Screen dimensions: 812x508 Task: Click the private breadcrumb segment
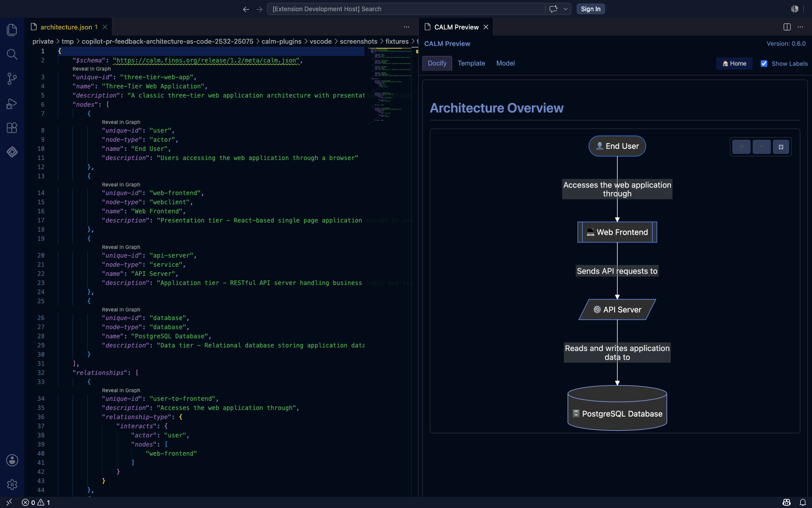[x=43, y=42]
